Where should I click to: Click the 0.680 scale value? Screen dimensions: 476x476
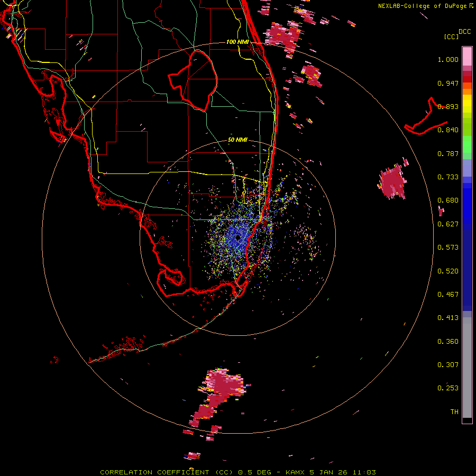(x=448, y=200)
